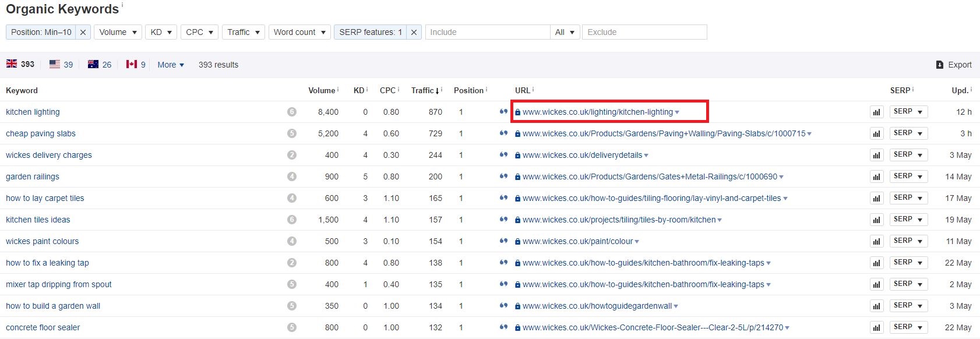Open the SERP dropdown for wickes delivery charges

[x=908, y=155]
